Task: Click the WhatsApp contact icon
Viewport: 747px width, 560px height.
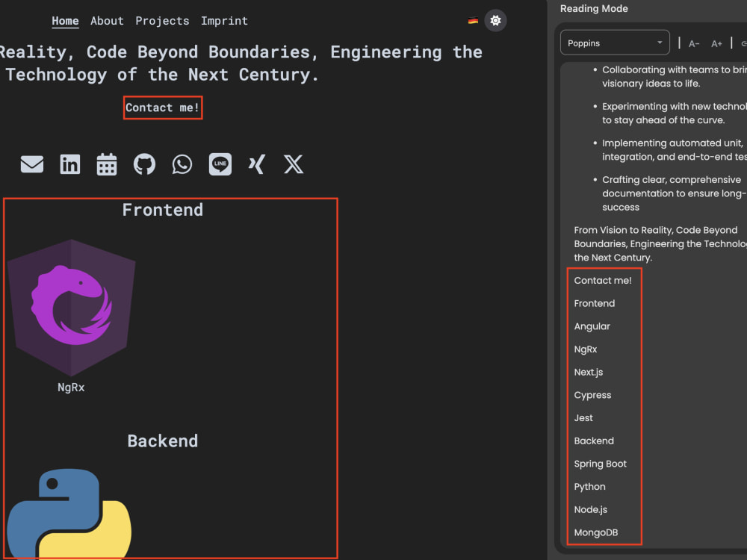Action: point(182,164)
